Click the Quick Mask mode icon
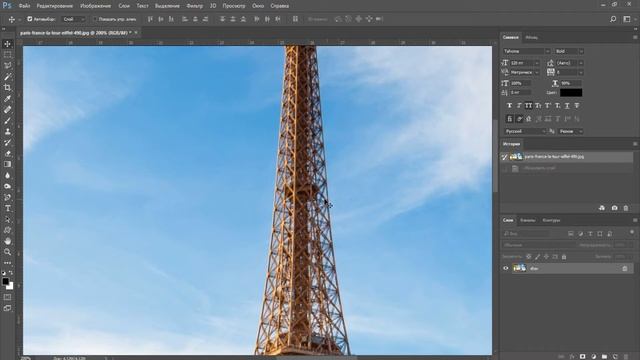Image resolution: width=640 pixels, height=360 pixels. tap(7, 297)
